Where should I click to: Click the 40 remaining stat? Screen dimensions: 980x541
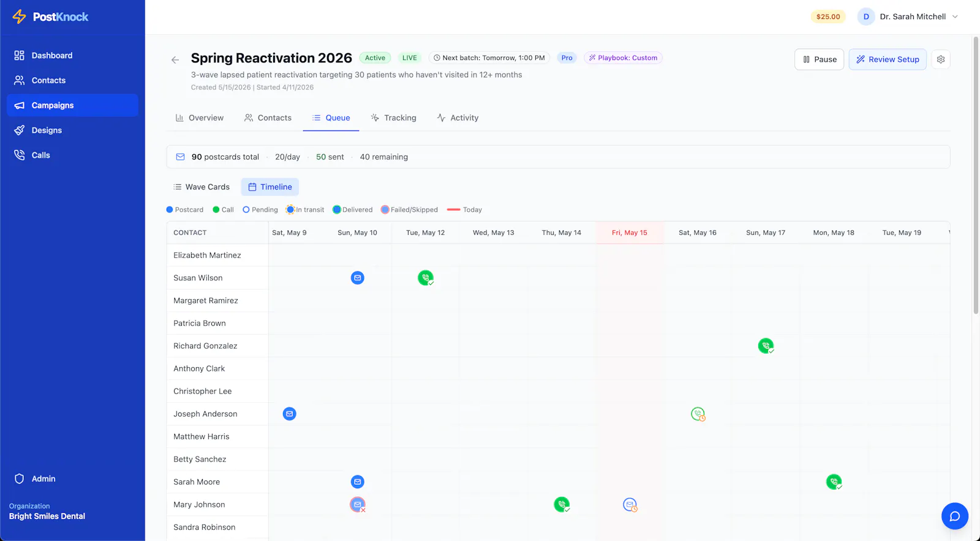coord(384,157)
